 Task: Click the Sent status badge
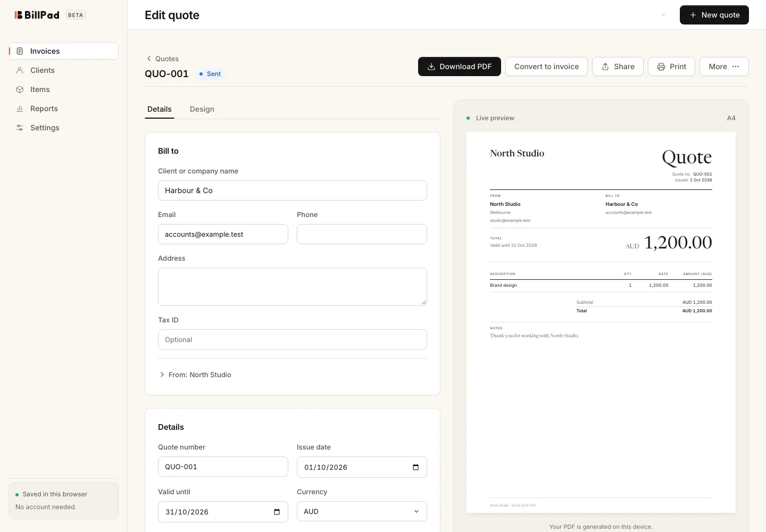coord(210,74)
